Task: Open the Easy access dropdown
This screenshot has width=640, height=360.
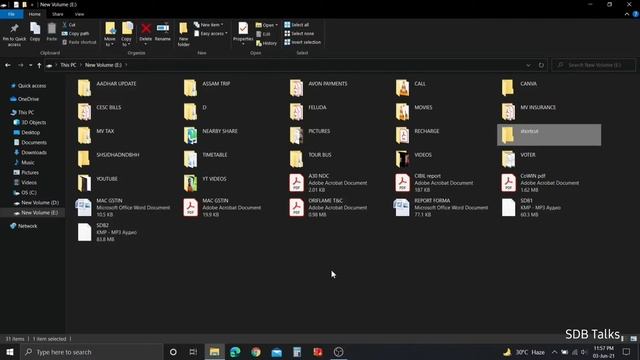Action: click(x=211, y=33)
